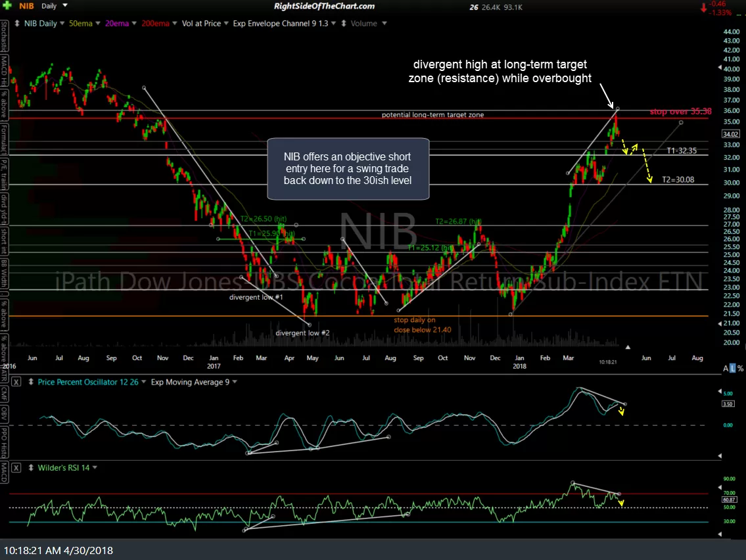Screen dimensions: 746x560
Task: Click the NIB ticker symbol field
Action: [27, 6]
